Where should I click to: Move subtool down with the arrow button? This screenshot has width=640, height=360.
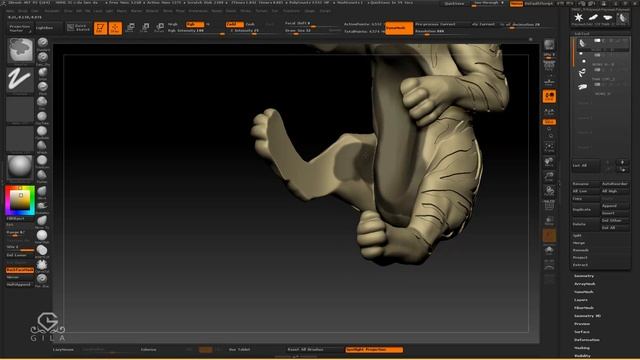[622, 169]
